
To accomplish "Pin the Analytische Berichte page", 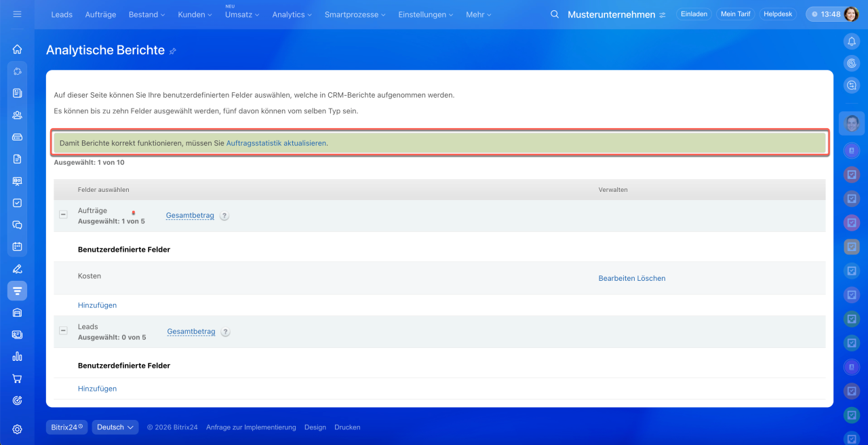I will point(173,51).
